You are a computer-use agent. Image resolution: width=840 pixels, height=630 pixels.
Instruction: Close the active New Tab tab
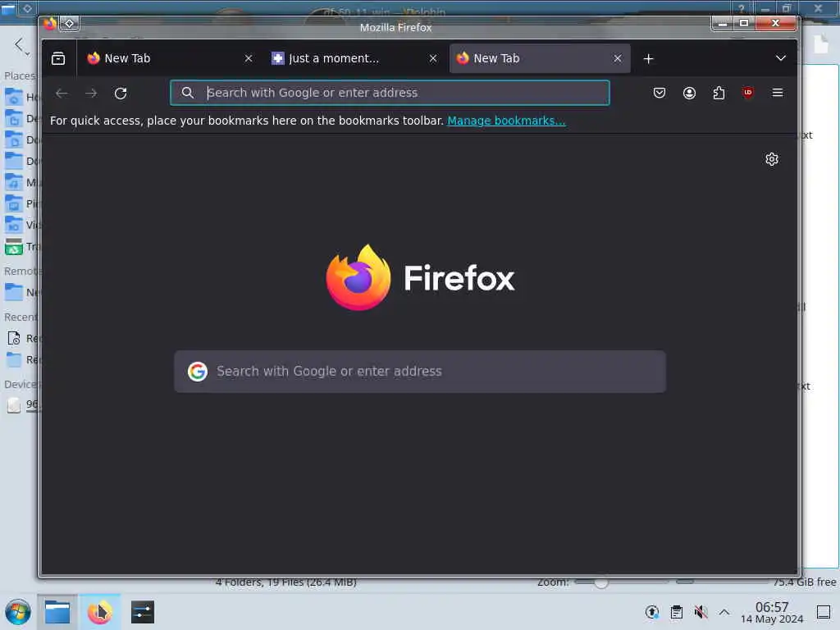pyautogui.click(x=618, y=58)
